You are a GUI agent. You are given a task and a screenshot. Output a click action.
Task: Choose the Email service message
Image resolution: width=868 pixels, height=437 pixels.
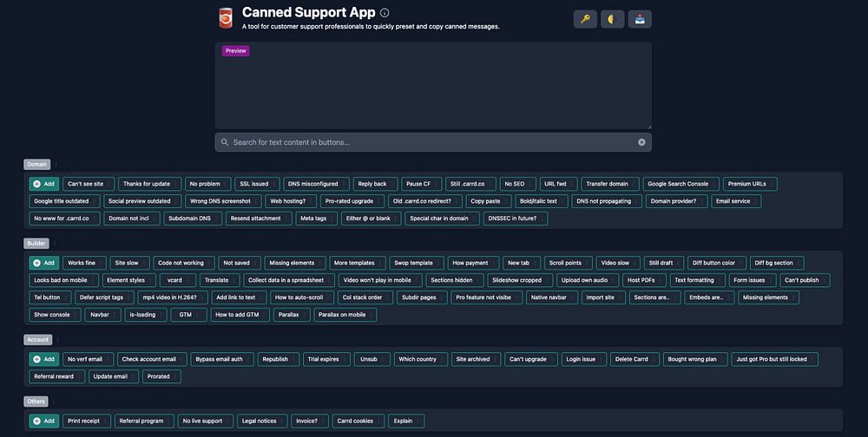click(736, 201)
